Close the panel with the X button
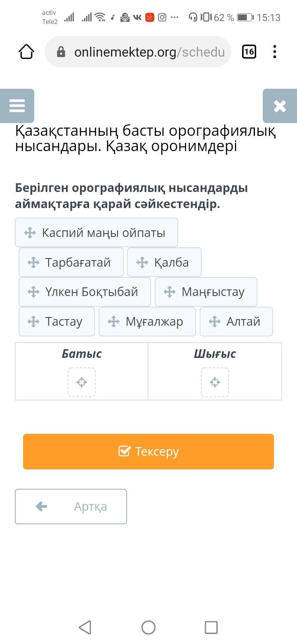297x644 pixels. pyautogui.click(x=280, y=106)
